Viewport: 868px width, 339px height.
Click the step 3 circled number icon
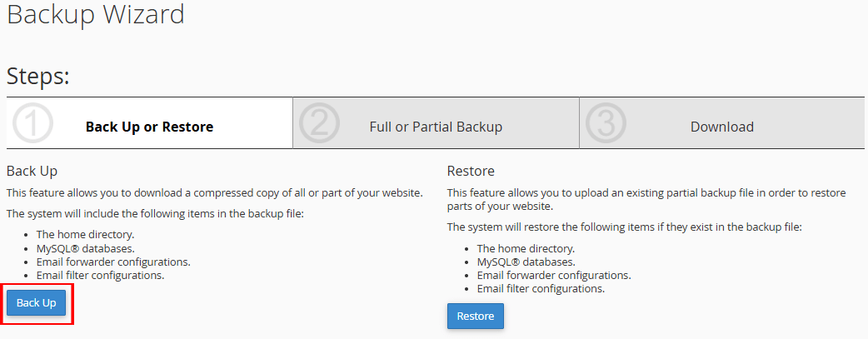[606, 123]
